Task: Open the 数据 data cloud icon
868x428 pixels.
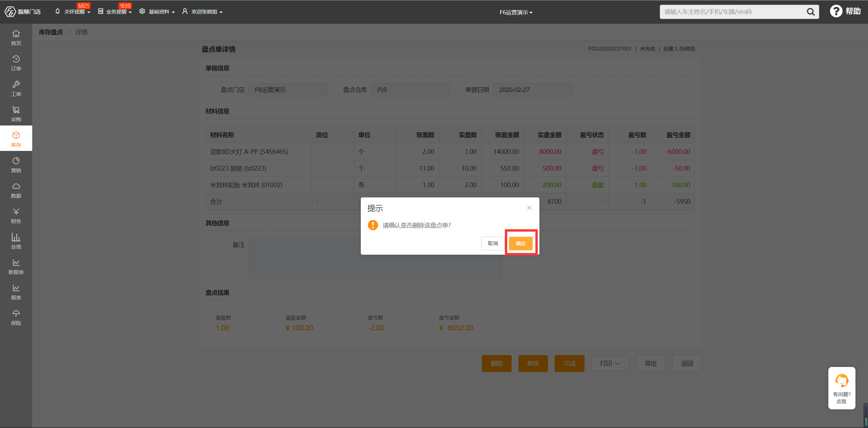Action: point(16,190)
